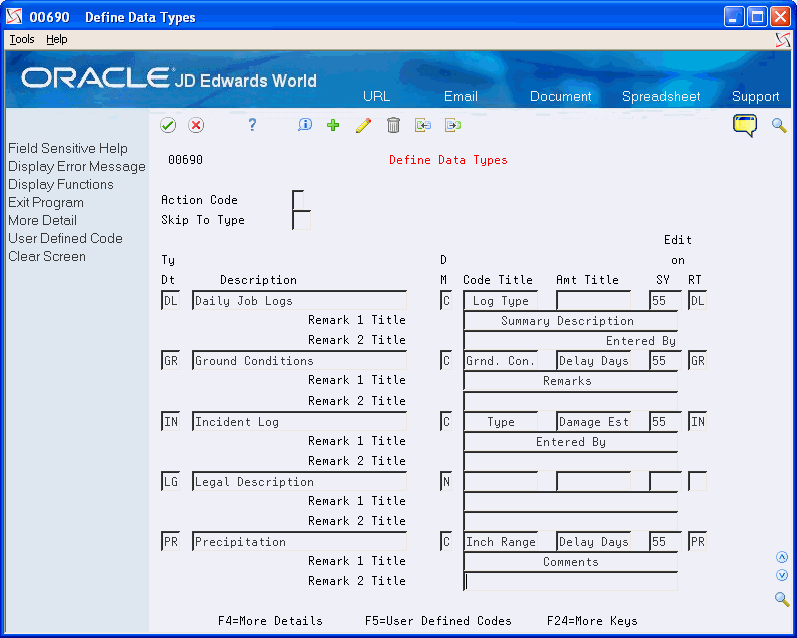Click the trash can delete icon

pos(393,125)
